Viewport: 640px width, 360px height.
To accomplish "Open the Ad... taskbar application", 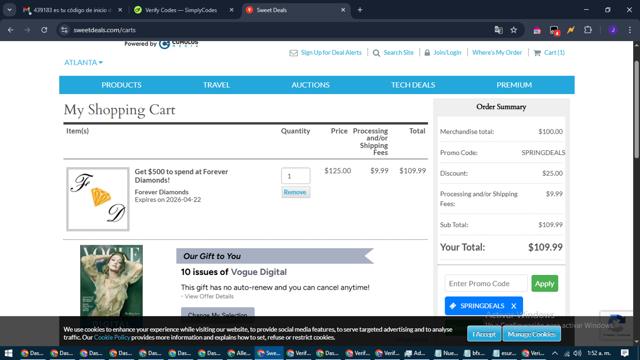I will pyautogui.click(x=415, y=353).
